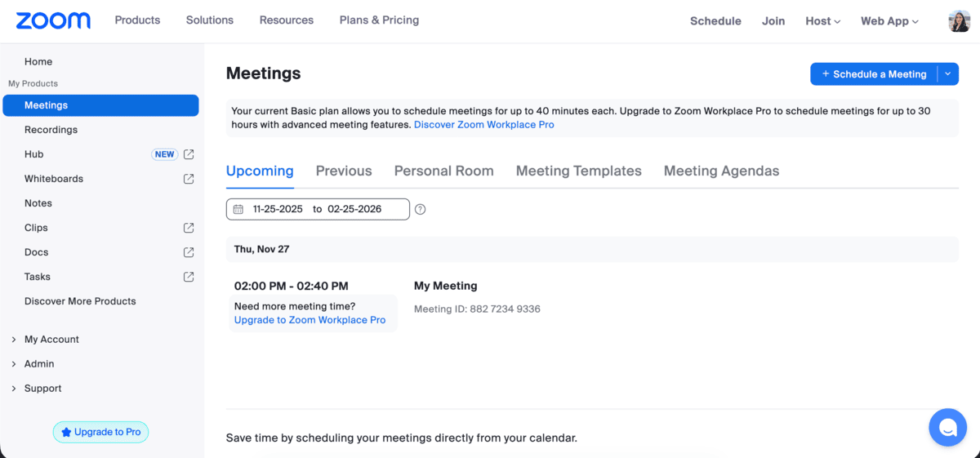The height and width of the screenshot is (458, 980).
Task: Click Upgrade to Zoom Workplace Pro link
Action: coord(310,320)
